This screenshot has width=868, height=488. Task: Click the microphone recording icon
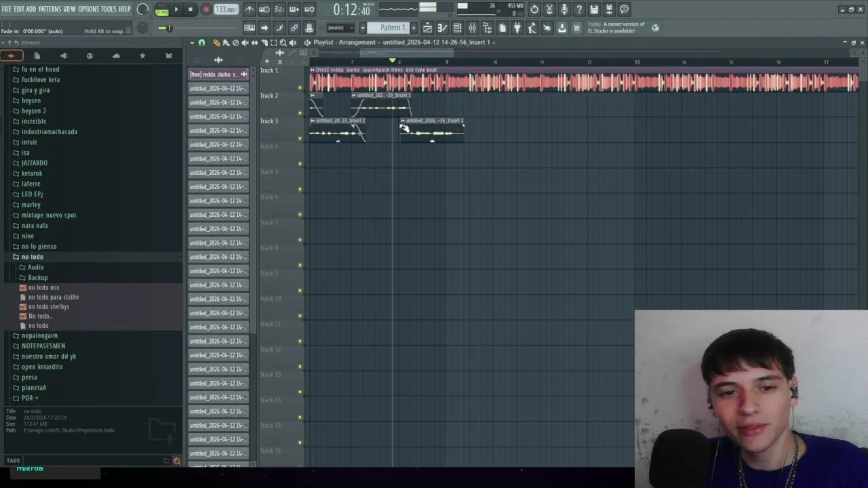click(x=564, y=9)
